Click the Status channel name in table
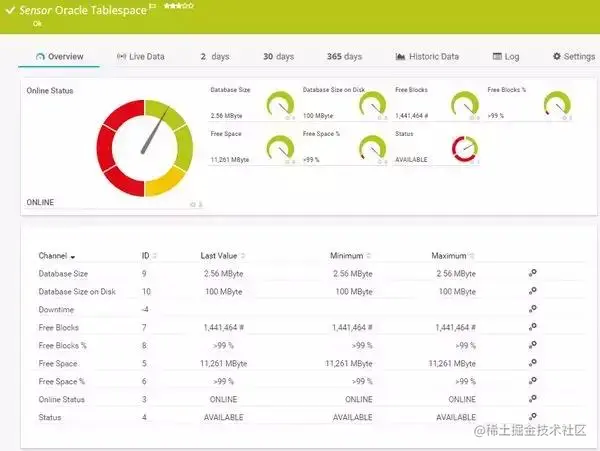 click(50, 417)
